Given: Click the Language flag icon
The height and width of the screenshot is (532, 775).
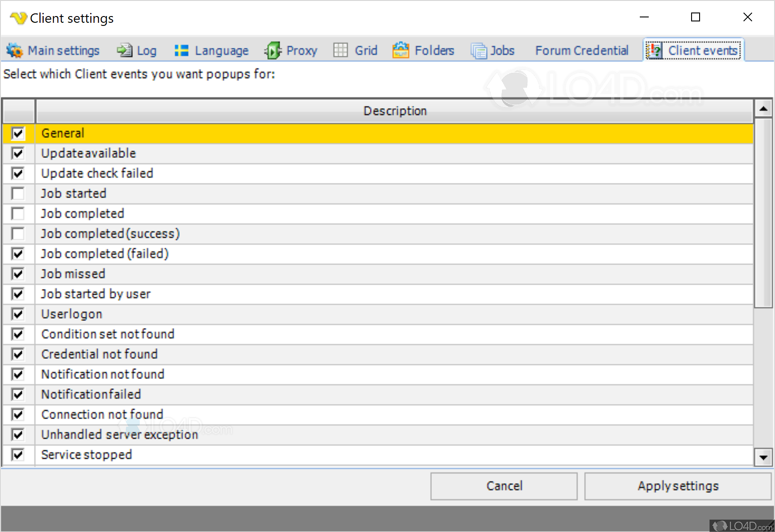Looking at the screenshot, I should click(181, 50).
